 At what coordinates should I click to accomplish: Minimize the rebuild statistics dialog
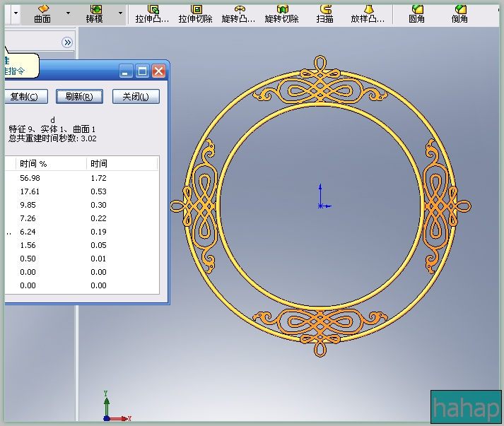126,71
